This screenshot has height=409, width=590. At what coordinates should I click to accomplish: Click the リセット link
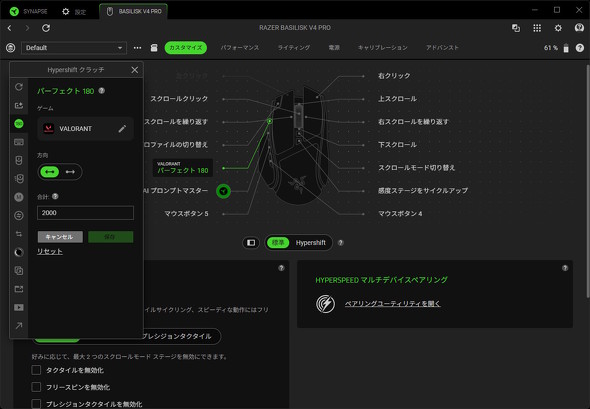tap(50, 251)
